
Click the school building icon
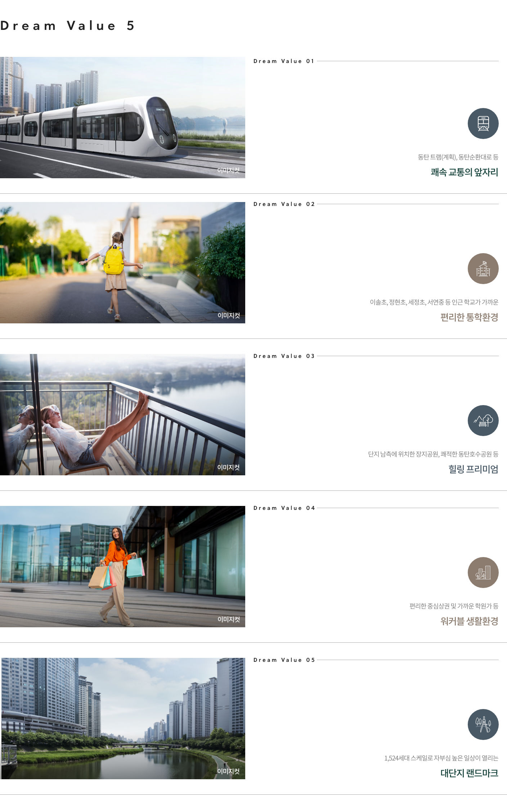click(483, 269)
